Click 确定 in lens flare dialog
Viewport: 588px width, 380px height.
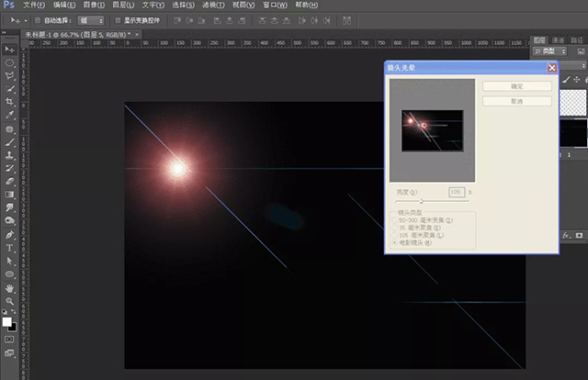click(x=517, y=86)
